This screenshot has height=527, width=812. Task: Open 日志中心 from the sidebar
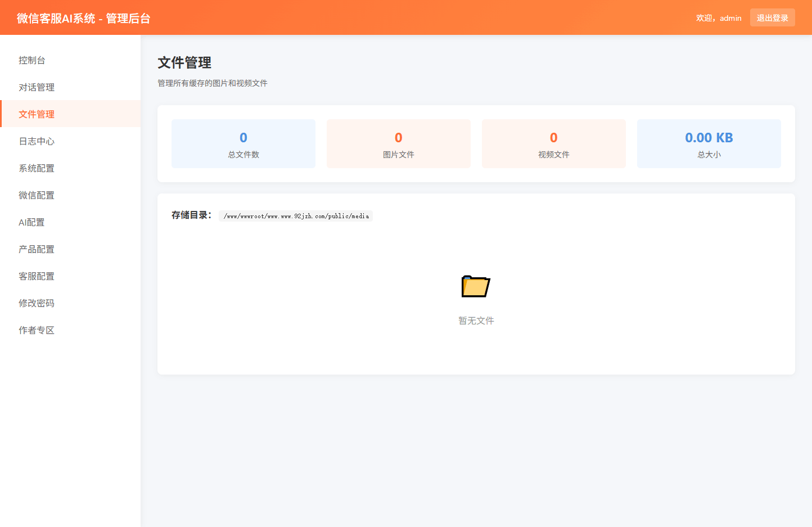click(x=35, y=141)
